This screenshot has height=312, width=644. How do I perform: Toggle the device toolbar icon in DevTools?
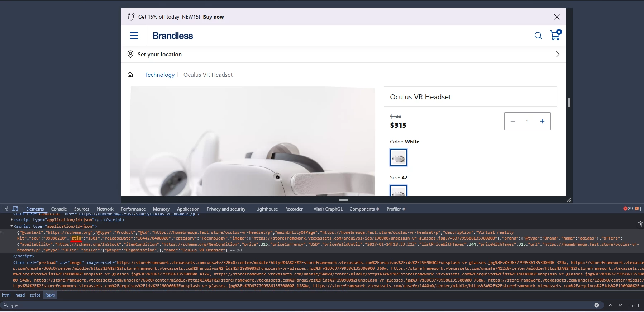pos(15,209)
